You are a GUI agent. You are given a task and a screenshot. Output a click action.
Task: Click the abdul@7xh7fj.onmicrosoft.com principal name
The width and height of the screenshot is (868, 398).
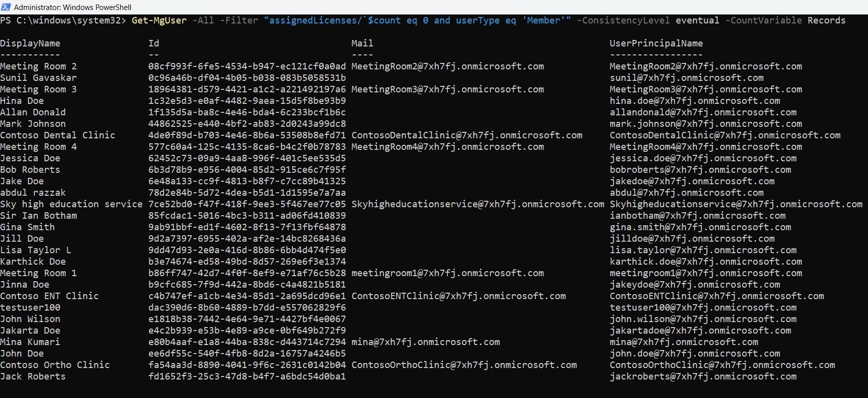click(687, 193)
